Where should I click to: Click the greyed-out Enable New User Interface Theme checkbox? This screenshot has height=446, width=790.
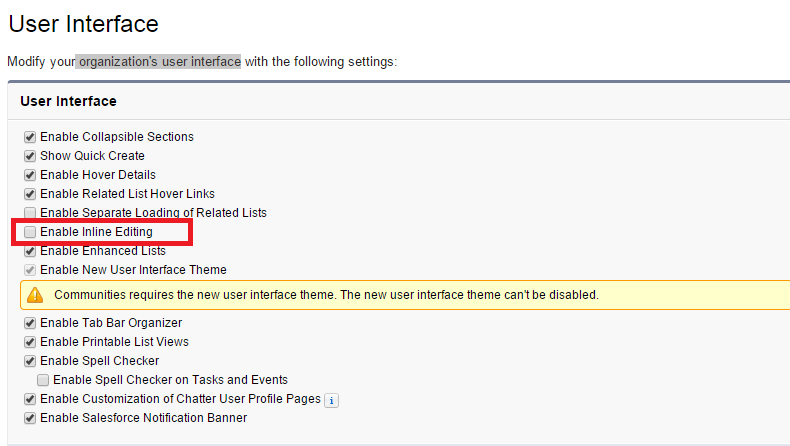coord(30,270)
